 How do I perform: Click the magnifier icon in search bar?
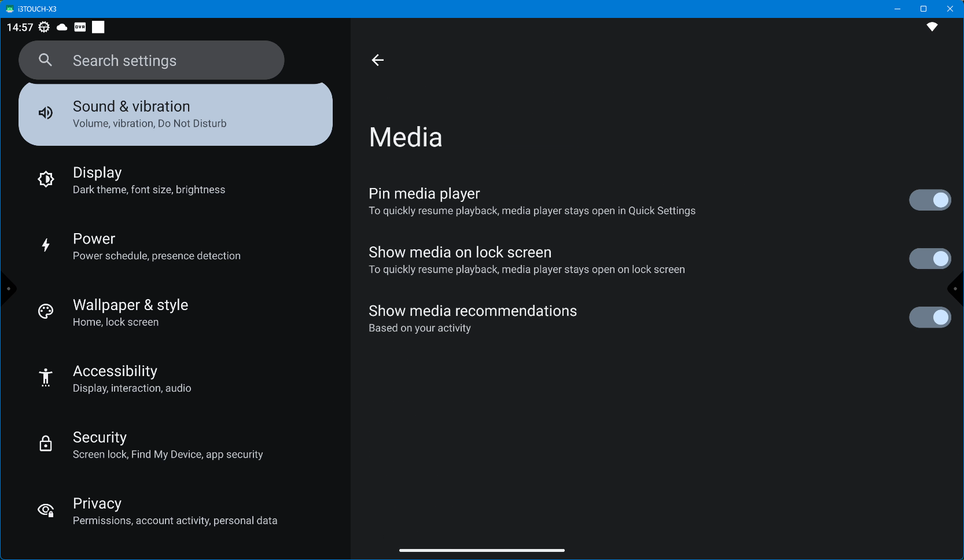(45, 60)
